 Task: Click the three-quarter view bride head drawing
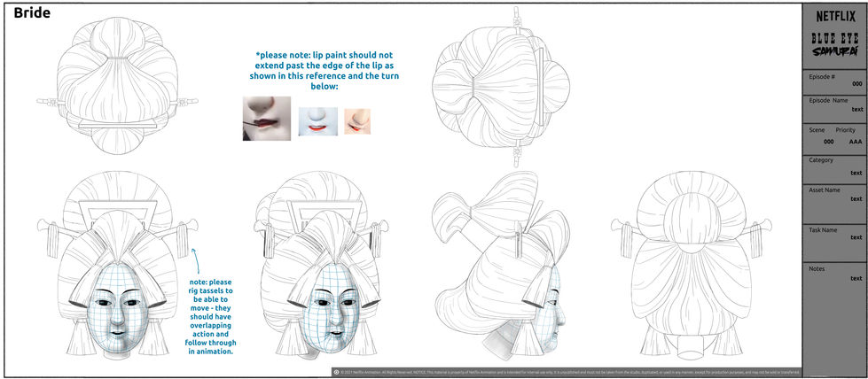[321, 263]
